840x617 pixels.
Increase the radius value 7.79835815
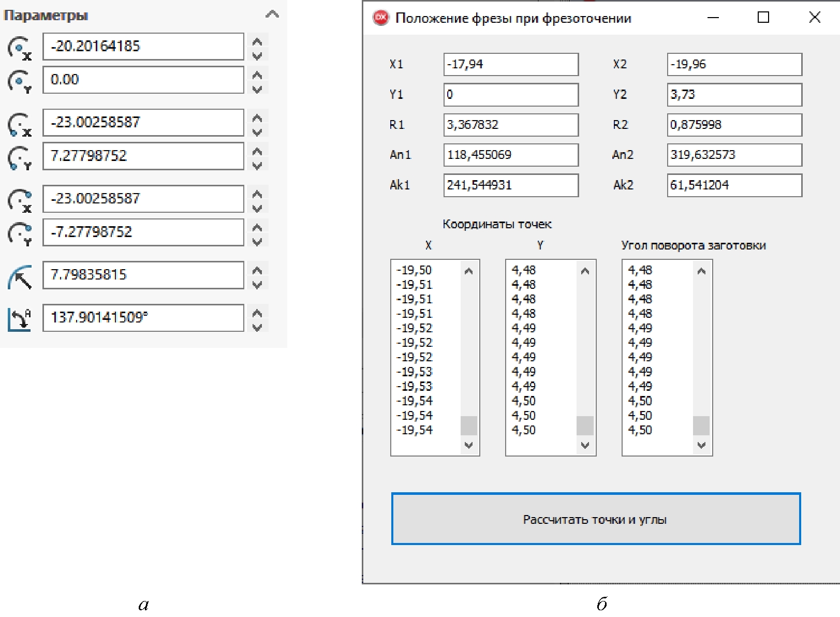tap(257, 270)
